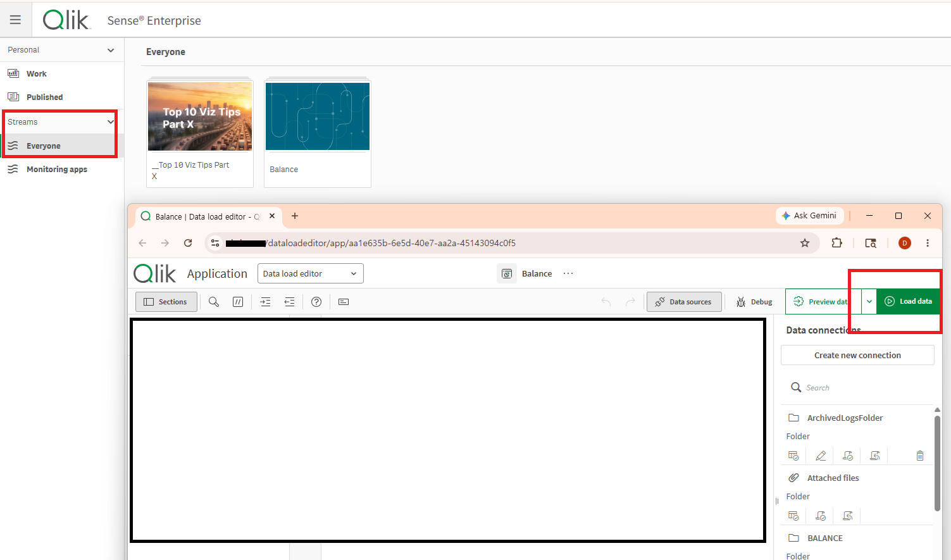951x560 pixels.
Task: Open Chrome three-dot menu
Action: pyautogui.click(x=928, y=243)
